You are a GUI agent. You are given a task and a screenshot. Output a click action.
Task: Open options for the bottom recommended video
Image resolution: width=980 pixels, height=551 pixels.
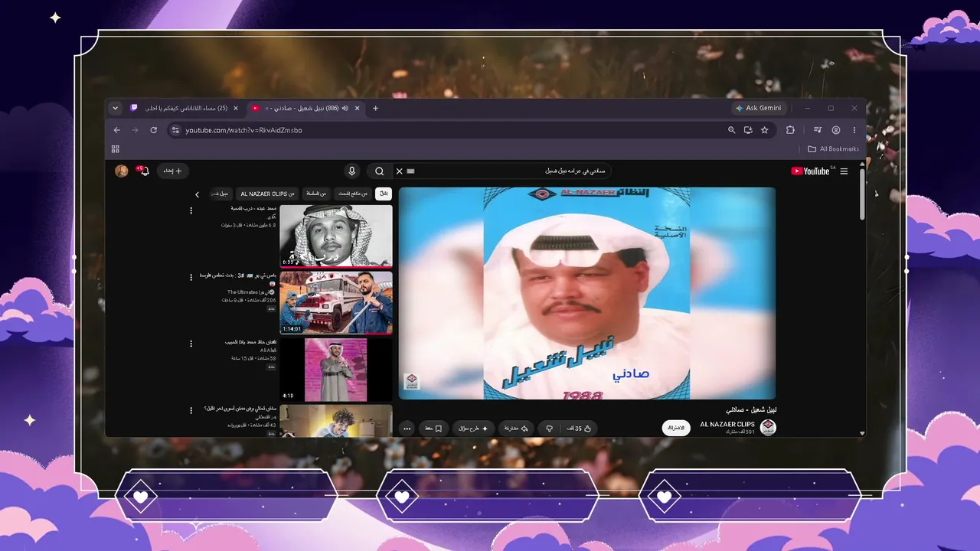pyautogui.click(x=191, y=410)
